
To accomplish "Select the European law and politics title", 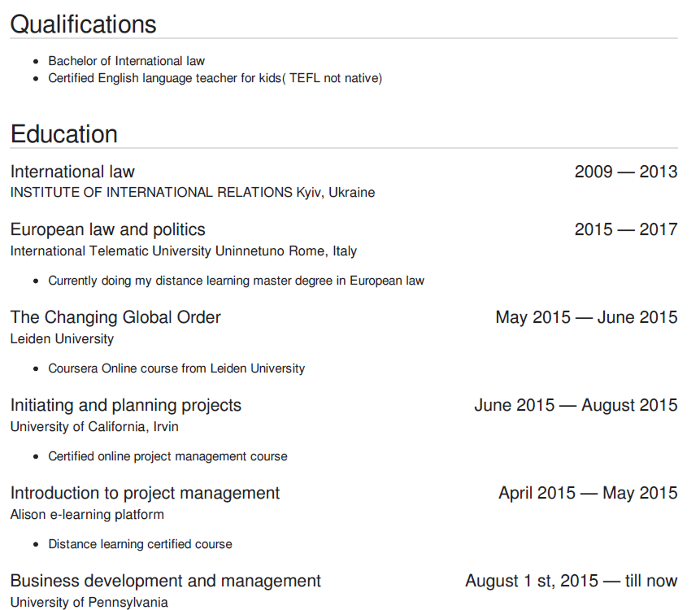I will pos(107,229).
